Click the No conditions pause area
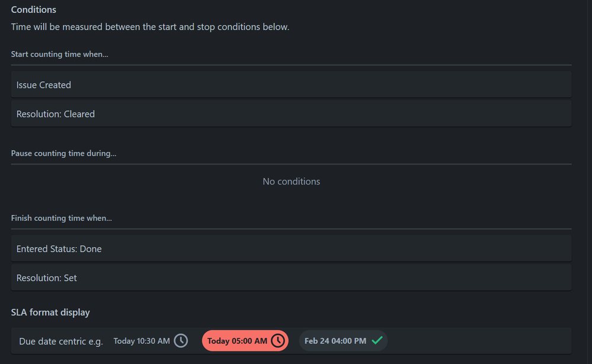592x364 pixels. [291, 182]
